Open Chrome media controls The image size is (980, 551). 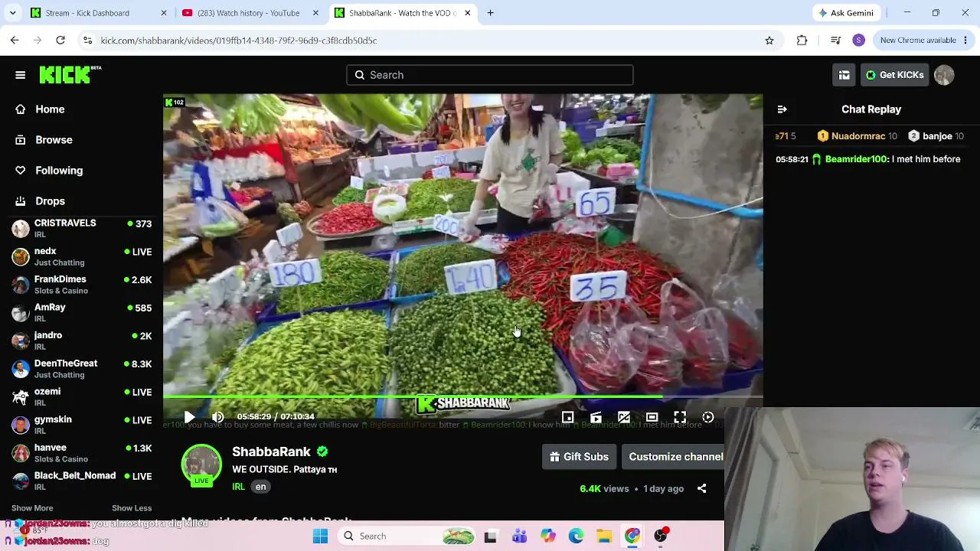(x=835, y=41)
